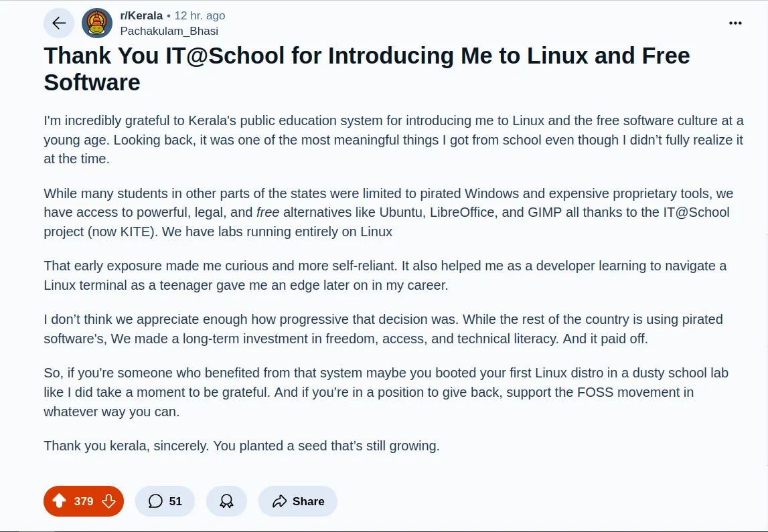Downvote the post
Viewport: 768px width, 532px height.
(x=108, y=501)
